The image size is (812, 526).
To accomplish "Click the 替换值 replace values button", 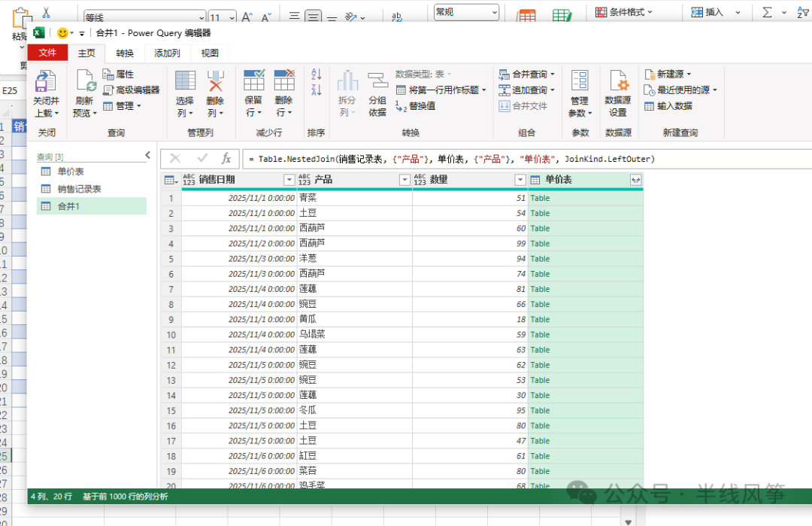I will point(415,105).
